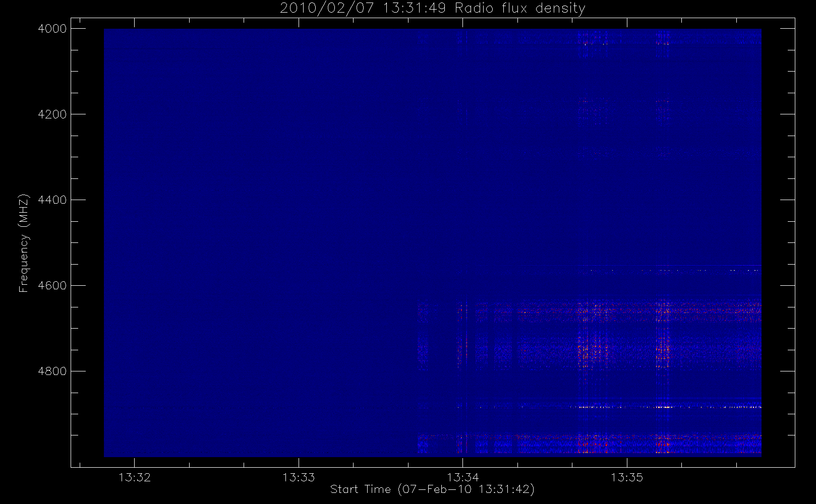This screenshot has height=504, width=816.
Task: Click the 13:32 time tick label
Action: pos(135,477)
